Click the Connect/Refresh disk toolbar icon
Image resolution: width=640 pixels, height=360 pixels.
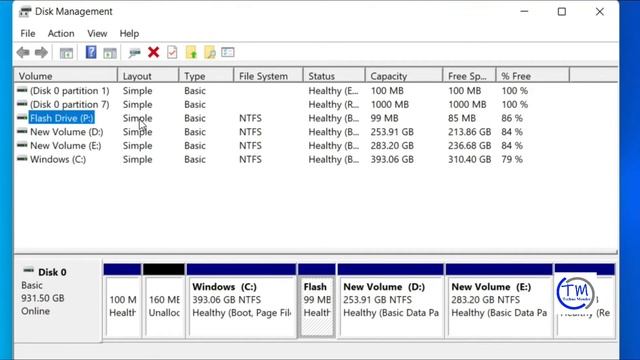134,53
